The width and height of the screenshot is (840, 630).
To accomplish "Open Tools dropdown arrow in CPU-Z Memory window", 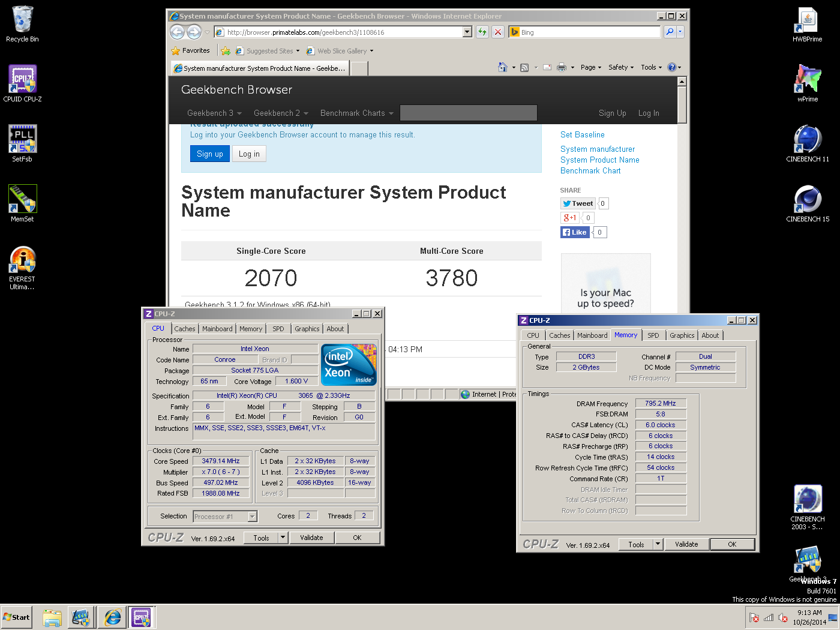I will coord(658,544).
